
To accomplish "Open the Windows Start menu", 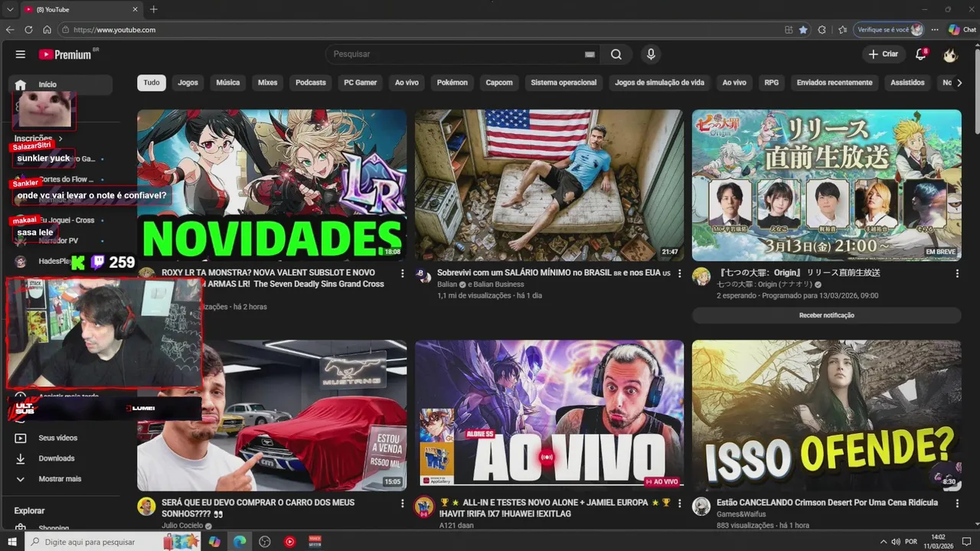I will 11,542.
